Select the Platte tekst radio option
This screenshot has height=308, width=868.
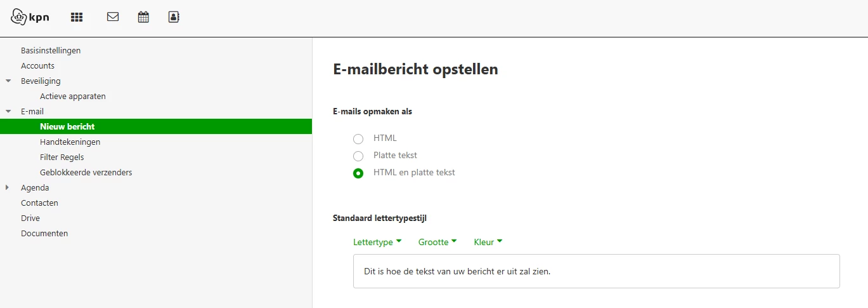point(358,156)
